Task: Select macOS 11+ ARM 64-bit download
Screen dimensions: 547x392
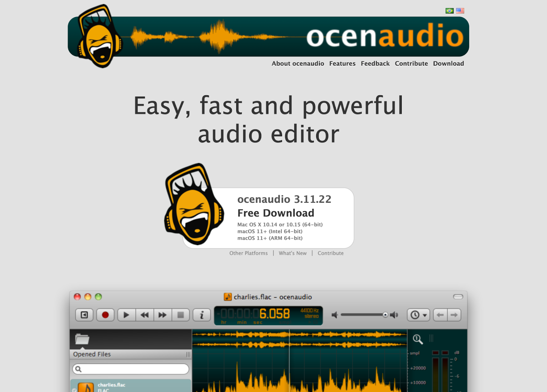Action: (x=270, y=238)
